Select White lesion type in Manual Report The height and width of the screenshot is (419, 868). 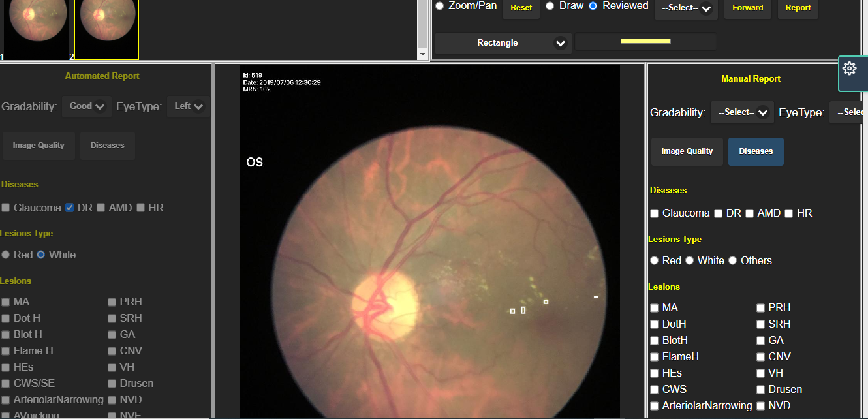(690, 260)
